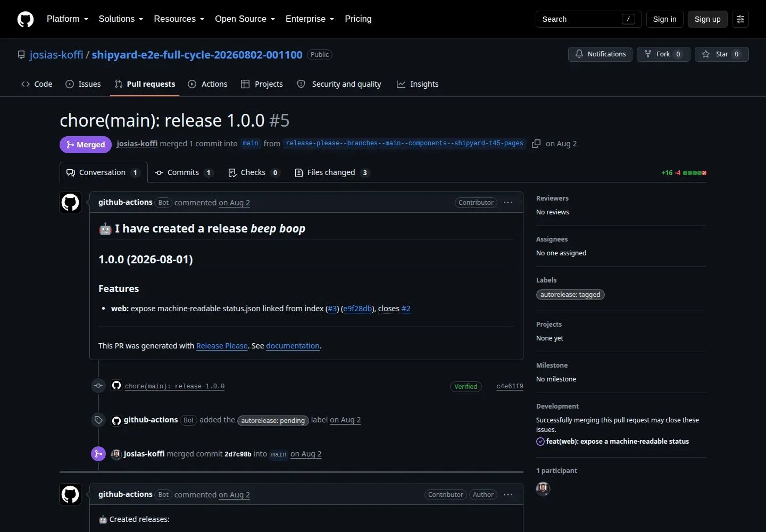Click participant avatar in sidebar
Screen dimensions: 766x532
click(x=543, y=488)
